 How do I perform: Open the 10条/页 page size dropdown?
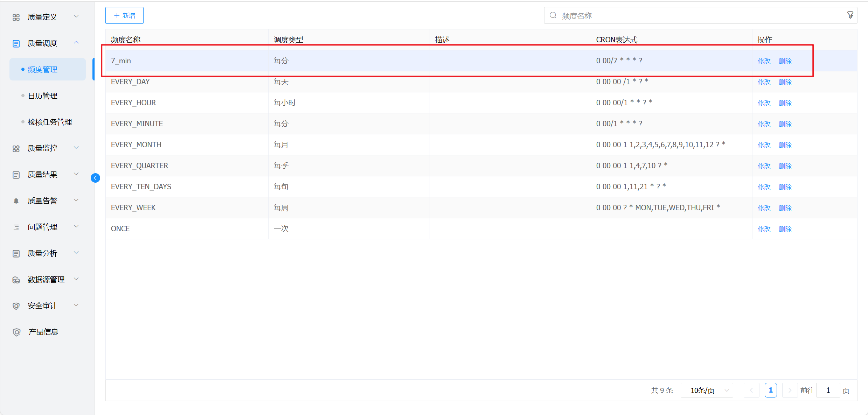[x=707, y=390]
